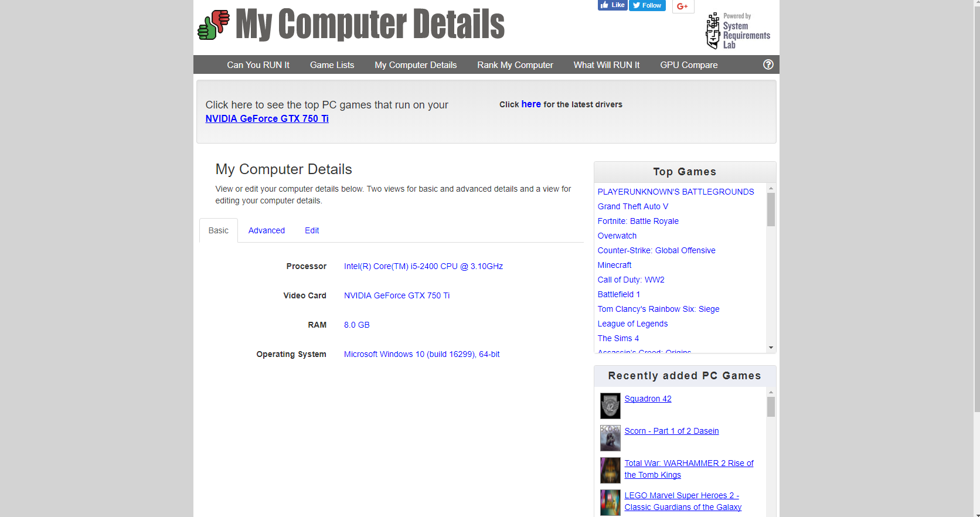980x517 pixels.
Task: Click the Windows 10 operating system value
Action: 421,354
